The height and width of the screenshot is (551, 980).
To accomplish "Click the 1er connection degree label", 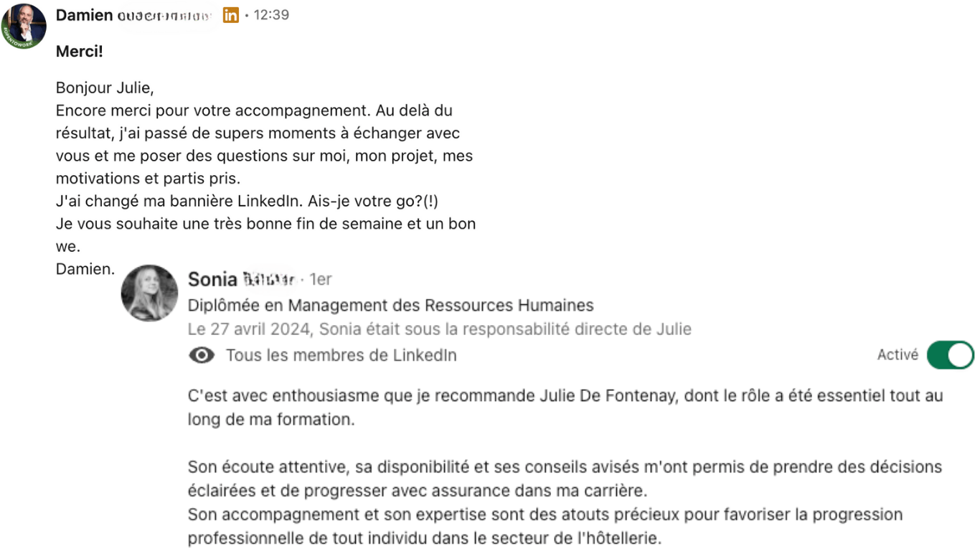I will (320, 279).
